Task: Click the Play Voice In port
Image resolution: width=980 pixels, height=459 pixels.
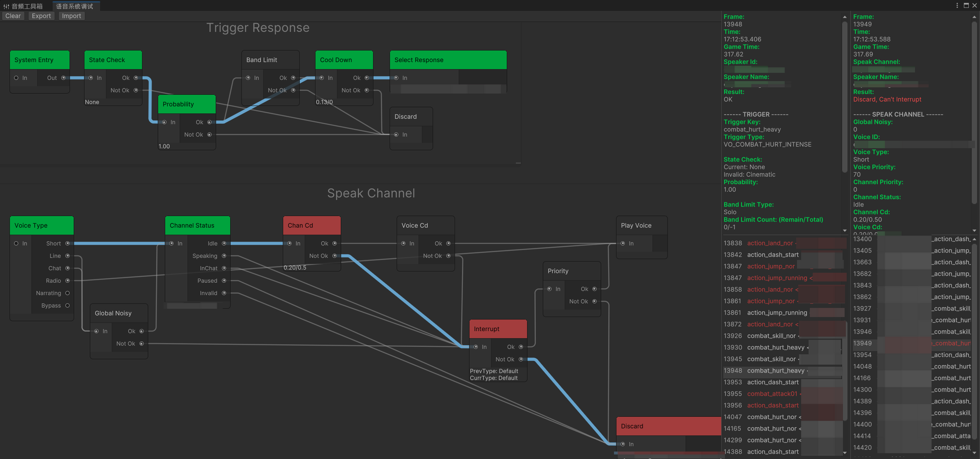Action: click(623, 243)
